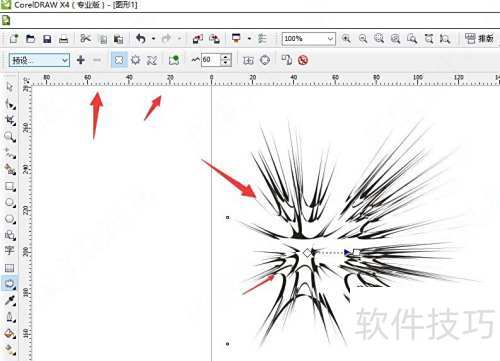Open the Redo history dropdown arrow
Image resolution: width=500 pixels, height=361 pixels.
point(179,39)
